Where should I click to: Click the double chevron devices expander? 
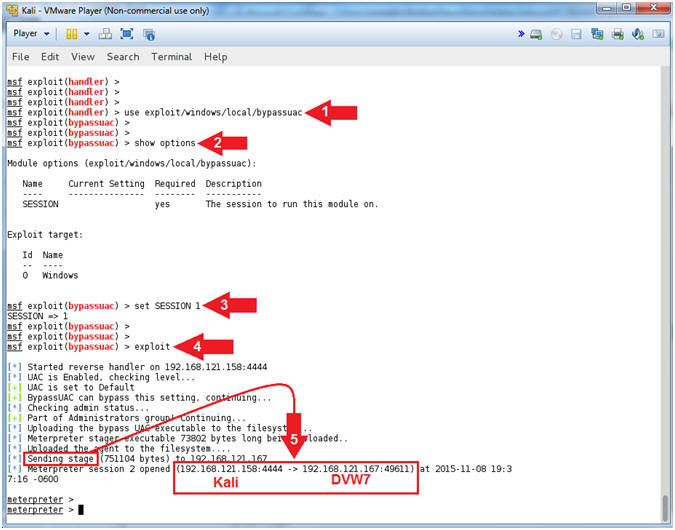(521, 34)
